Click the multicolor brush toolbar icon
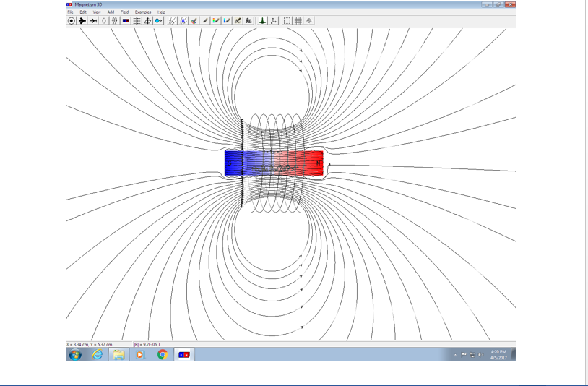Viewport: 588px width, 386px height. pos(194,21)
